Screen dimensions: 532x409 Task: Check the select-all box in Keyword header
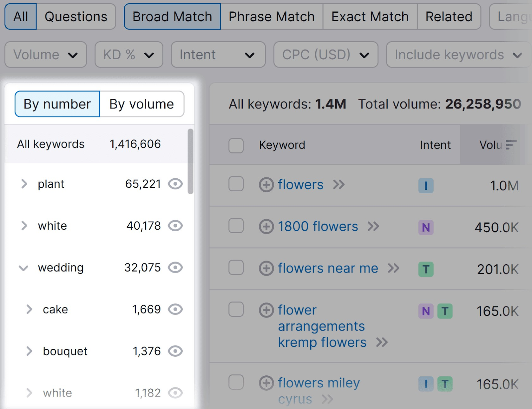click(x=236, y=145)
